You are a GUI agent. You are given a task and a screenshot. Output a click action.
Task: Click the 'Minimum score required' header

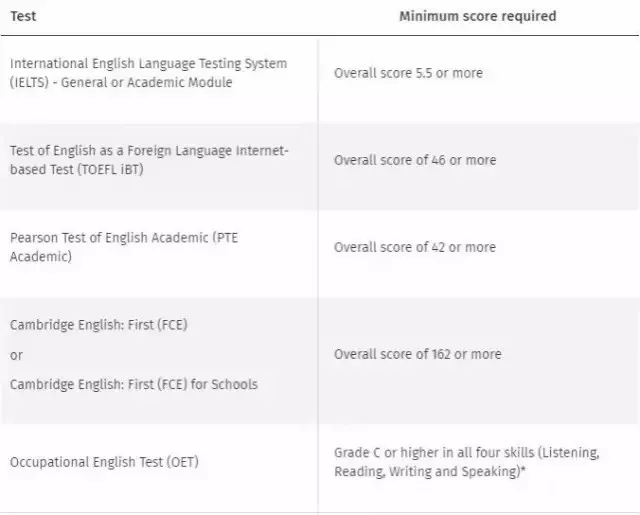pyautogui.click(x=478, y=16)
